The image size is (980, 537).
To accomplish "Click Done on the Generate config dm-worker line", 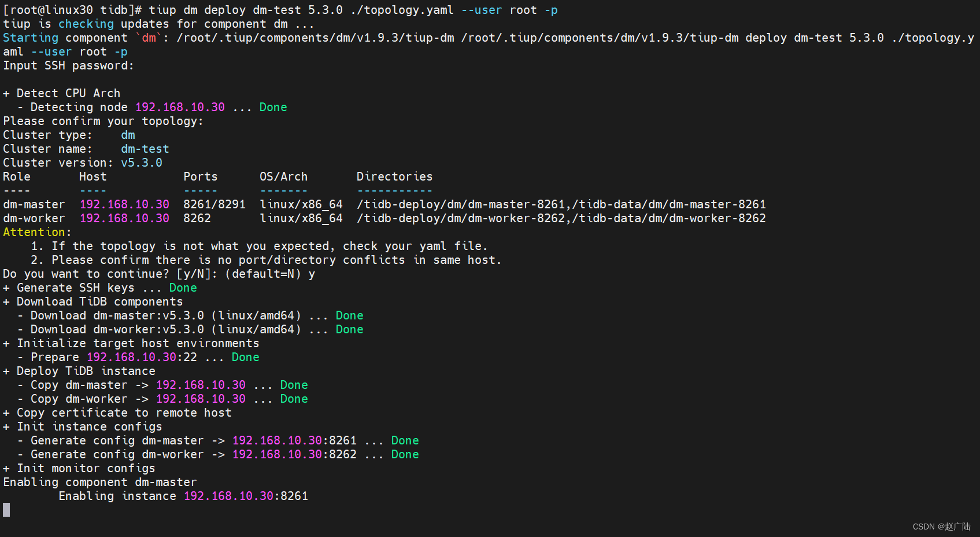I will (x=405, y=454).
